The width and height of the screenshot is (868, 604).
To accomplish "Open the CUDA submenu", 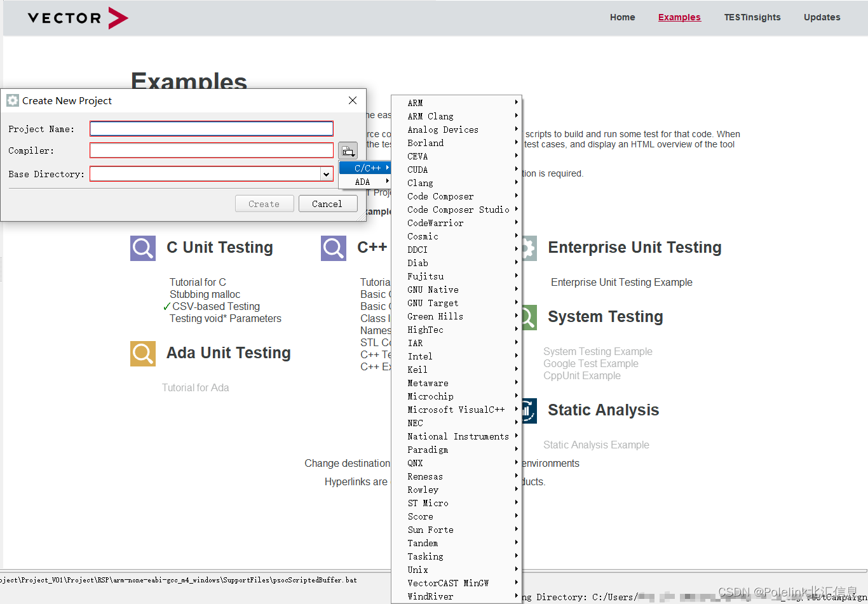I will 456,170.
